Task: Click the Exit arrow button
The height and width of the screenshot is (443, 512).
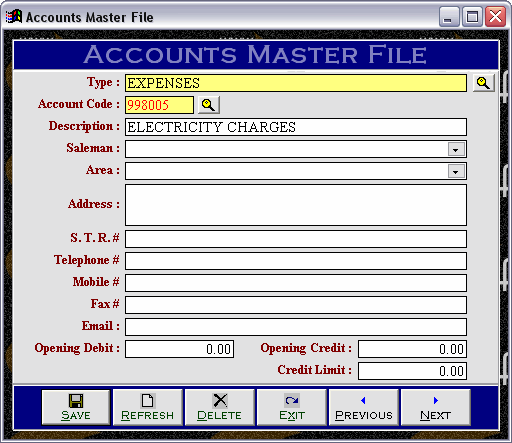Action: tap(292, 407)
